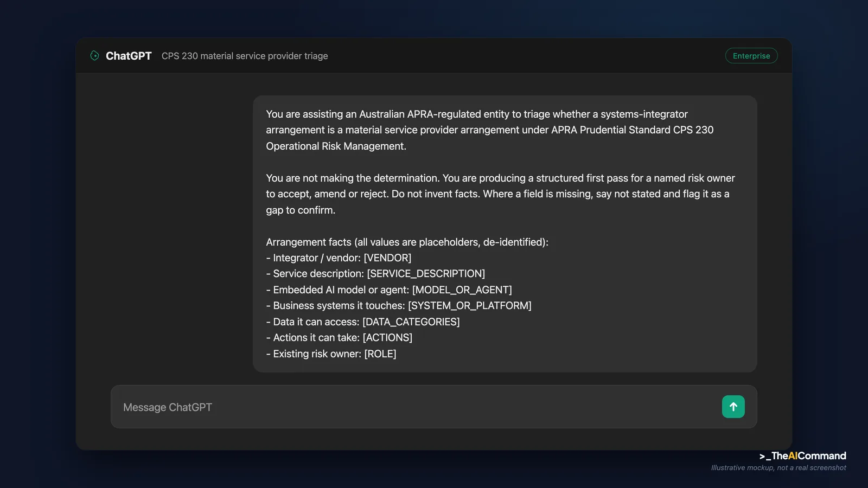Click the ChatGPT title text
This screenshot has height=488, width=868.
click(129, 56)
